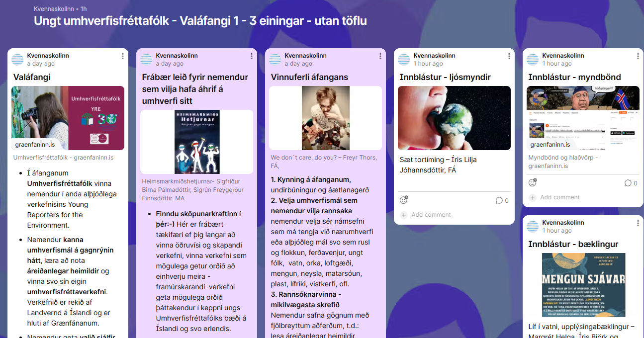The image size is (644, 338).
Task: Click Add comment field under myndbönd post
Action: pyautogui.click(x=560, y=197)
